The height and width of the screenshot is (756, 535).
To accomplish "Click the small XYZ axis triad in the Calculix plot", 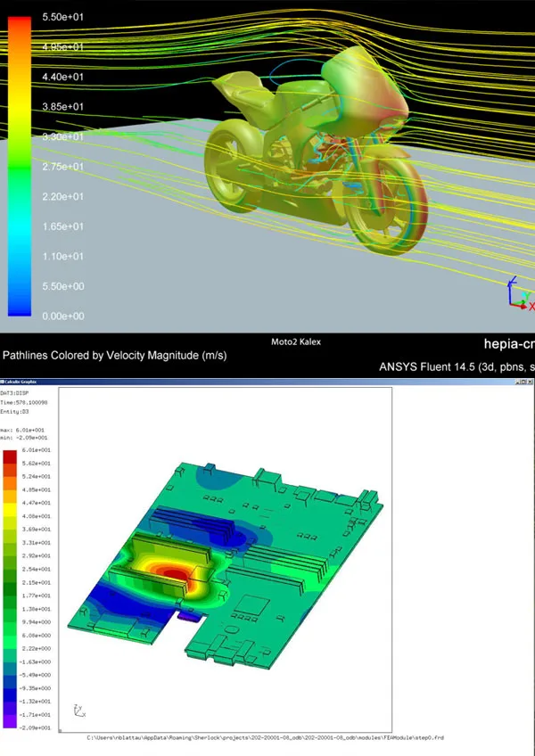I will tap(79, 711).
